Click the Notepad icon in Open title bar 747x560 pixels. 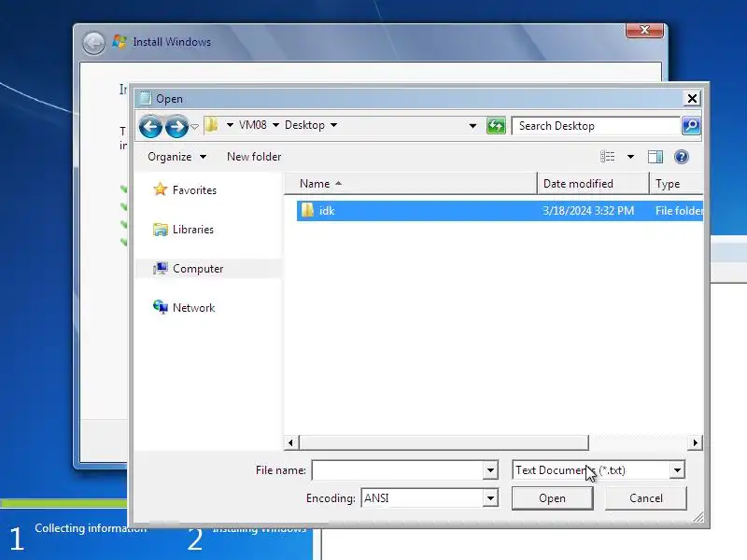(x=146, y=98)
